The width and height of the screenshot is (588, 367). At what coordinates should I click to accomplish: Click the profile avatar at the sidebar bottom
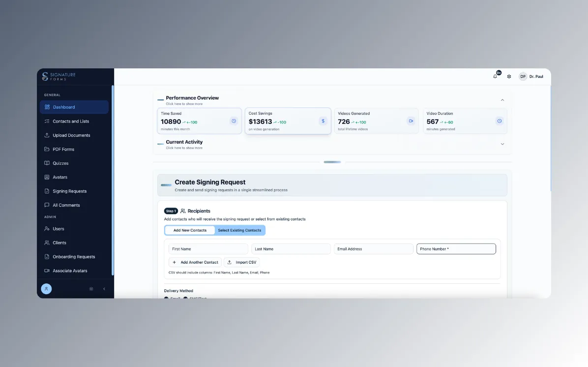(46, 289)
